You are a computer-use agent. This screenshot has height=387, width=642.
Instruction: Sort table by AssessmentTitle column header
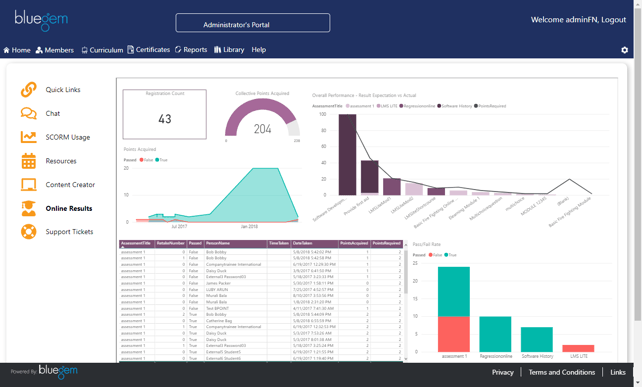pyautogui.click(x=136, y=244)
